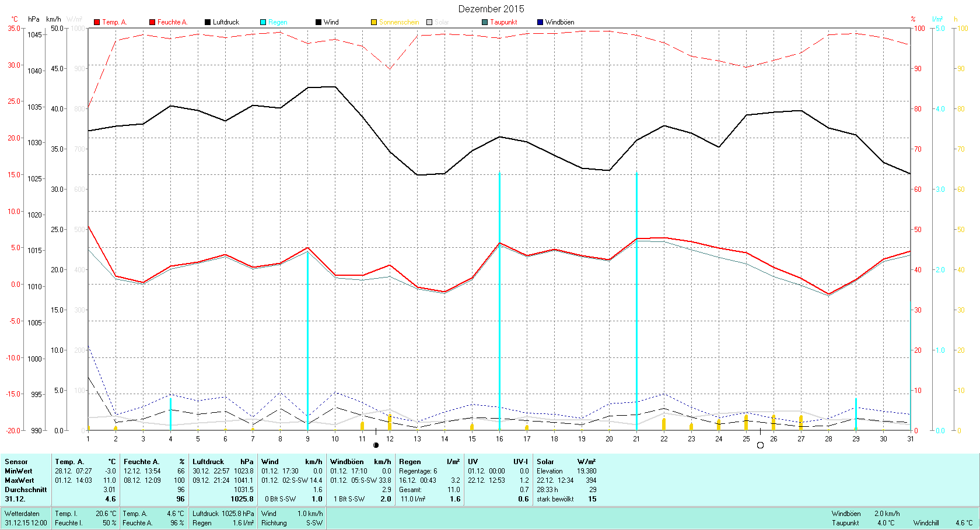
Task: Click the Luftdruck hPa column header
Action: [223, 462]
